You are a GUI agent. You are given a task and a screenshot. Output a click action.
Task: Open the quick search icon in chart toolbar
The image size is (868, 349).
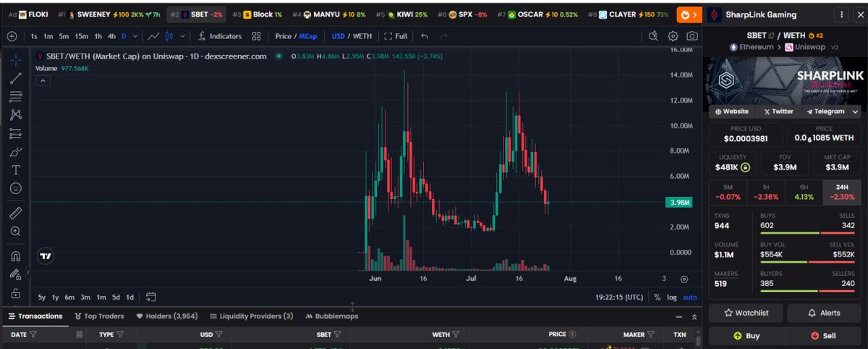pos(654,36)
